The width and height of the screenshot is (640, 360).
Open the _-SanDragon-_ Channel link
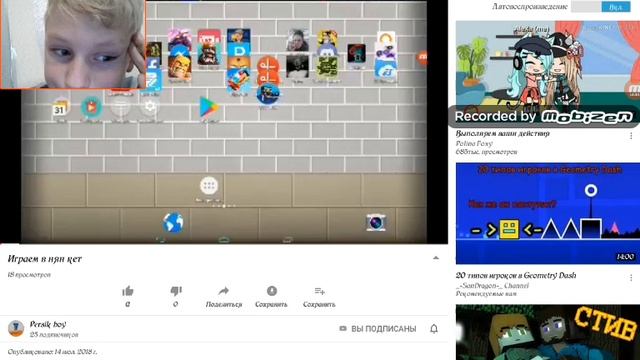tap(492, 285)
